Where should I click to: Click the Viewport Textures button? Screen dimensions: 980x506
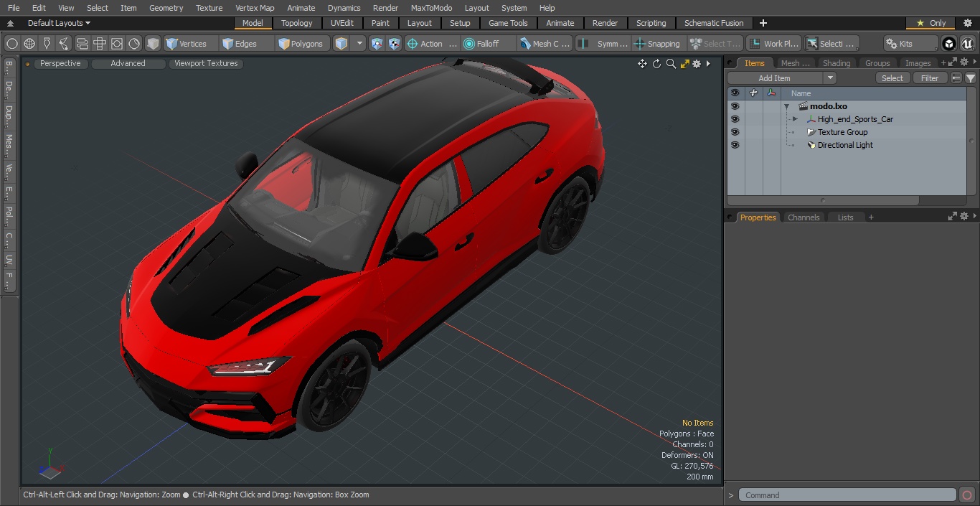[x=206, y=63]
